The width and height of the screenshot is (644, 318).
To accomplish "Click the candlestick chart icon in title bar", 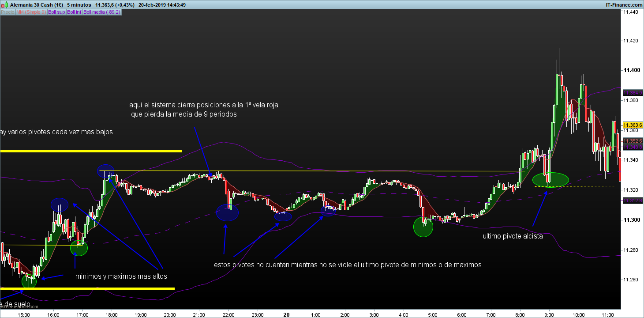I will [x=4, y=4].
